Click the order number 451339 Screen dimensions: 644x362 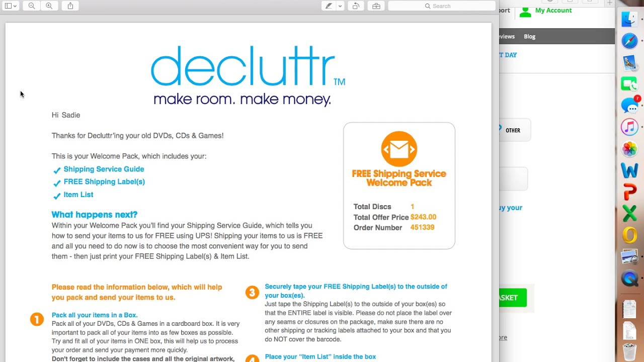tap(422, 227)
